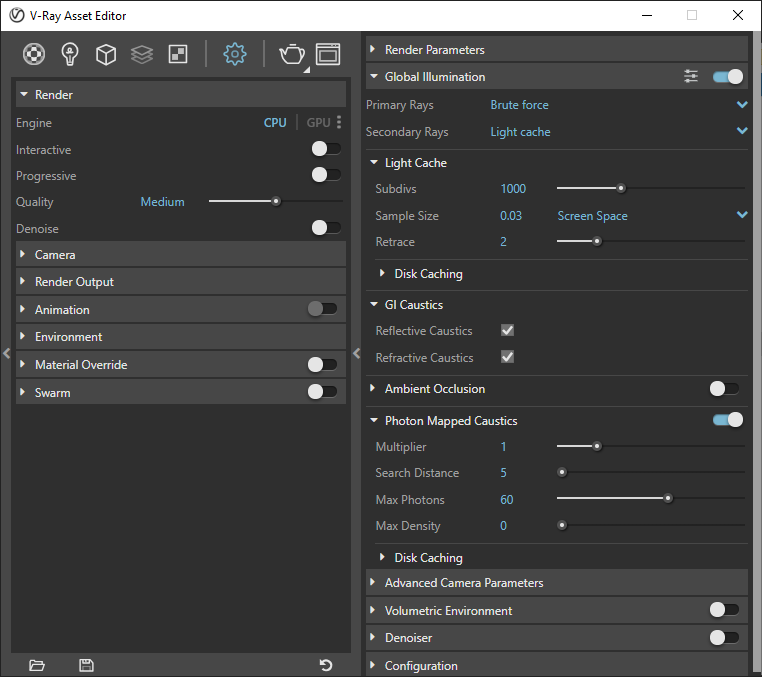Image resolution: width=762 pixels, height=677 pixels.
Task: Expand the Configuration section
Action: coord(556,665)
